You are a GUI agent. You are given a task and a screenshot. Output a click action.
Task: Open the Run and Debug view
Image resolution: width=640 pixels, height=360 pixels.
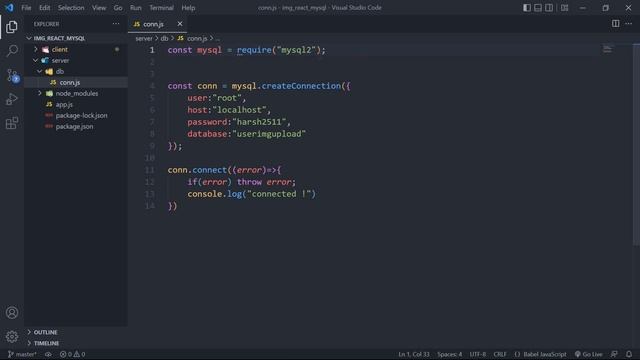(x=12, y=99)
